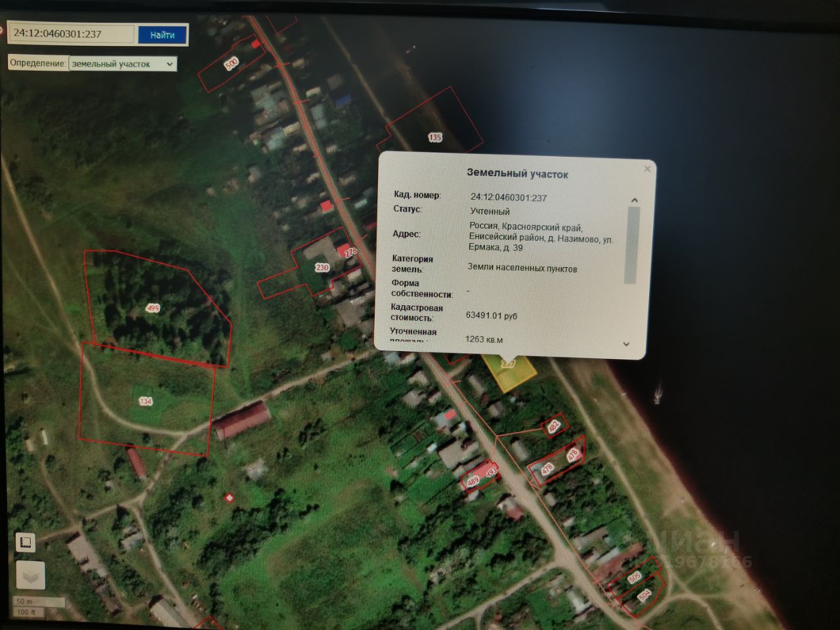
Task: Click parcel label 276 on map
Action: tap(351, 252)
